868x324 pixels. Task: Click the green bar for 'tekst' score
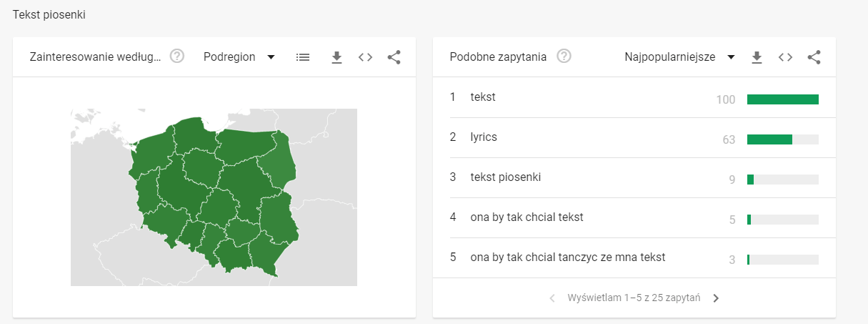[782, 99]
